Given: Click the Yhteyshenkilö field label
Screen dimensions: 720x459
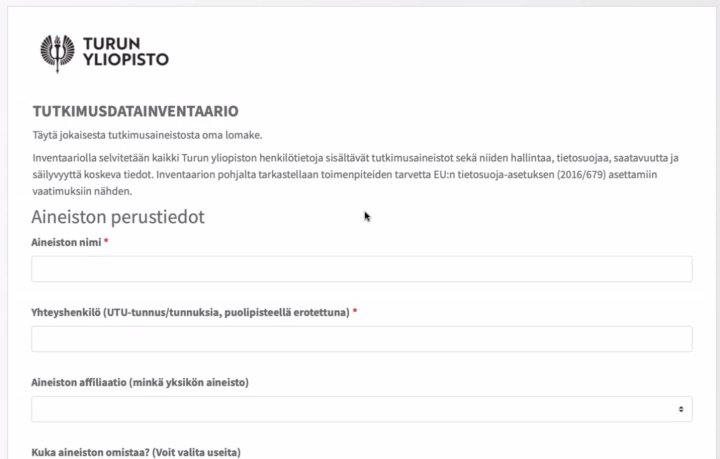Looking at the screenshot, I should [190, 312].
